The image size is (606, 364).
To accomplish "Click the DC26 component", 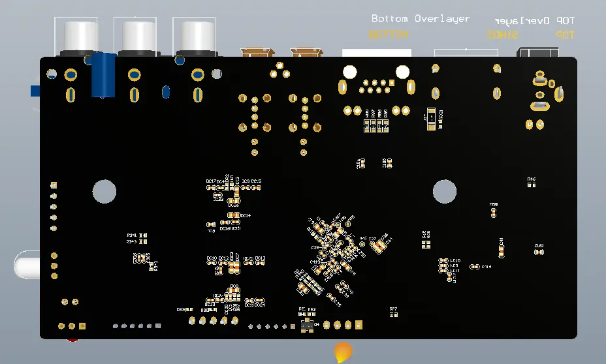I will point(234,201).
